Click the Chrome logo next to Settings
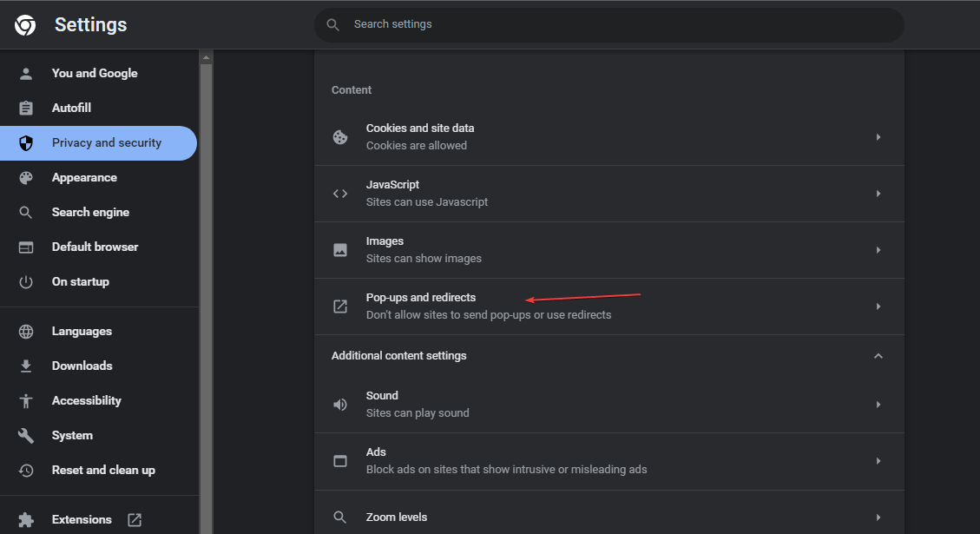Screen dimensions: 980x534 click(x=25, y=24)
